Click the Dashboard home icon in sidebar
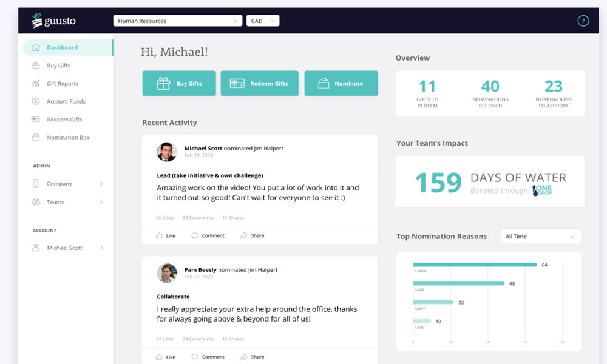 [x=36, y=47]
